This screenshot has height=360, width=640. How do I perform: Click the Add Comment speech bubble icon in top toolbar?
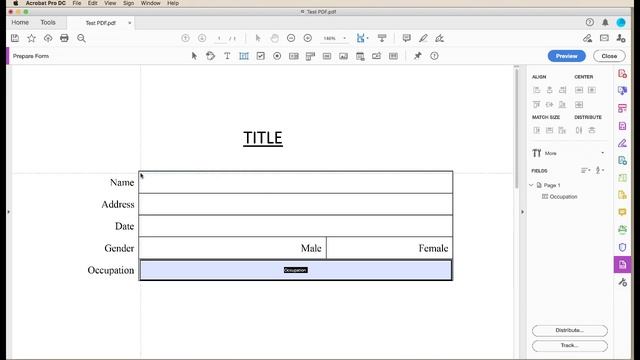coord(407,38)
